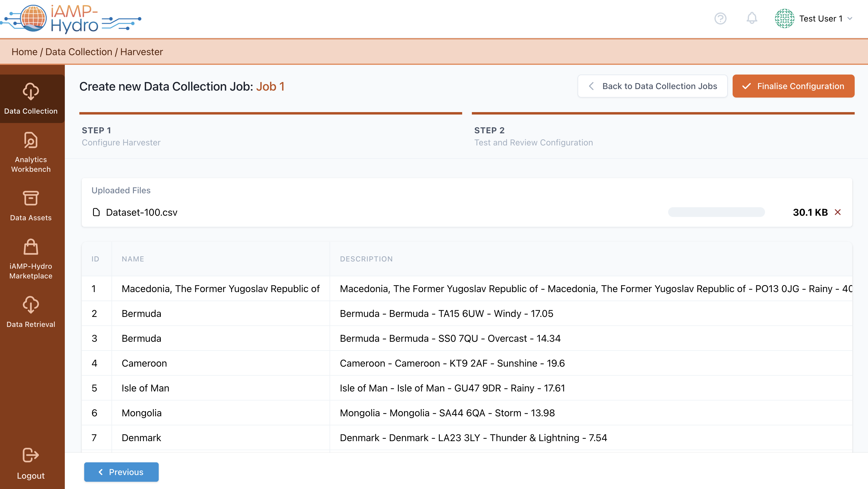This screenshot has width=868, height=489.
Task: Click the Previous button
Action: tap(121, 472)
